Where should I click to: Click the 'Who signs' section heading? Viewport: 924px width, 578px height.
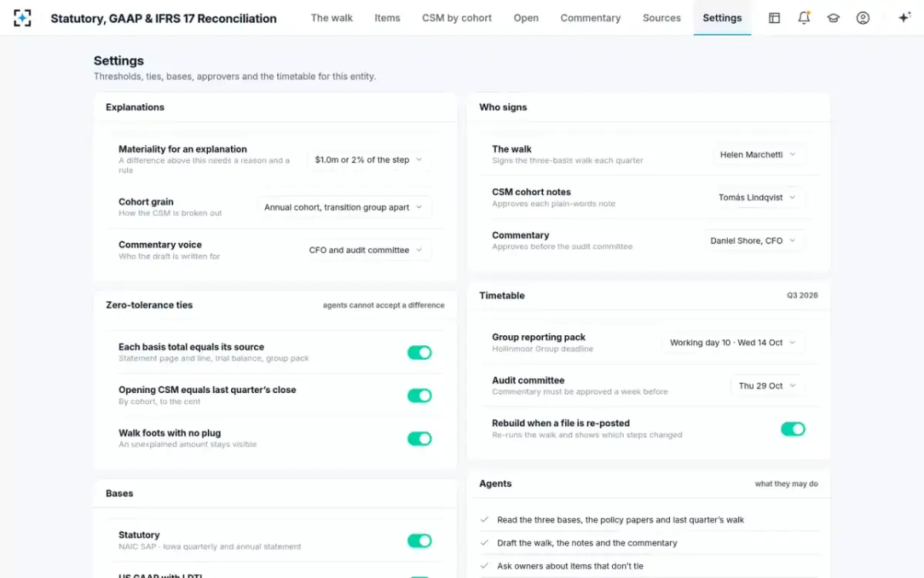(504, 107)
